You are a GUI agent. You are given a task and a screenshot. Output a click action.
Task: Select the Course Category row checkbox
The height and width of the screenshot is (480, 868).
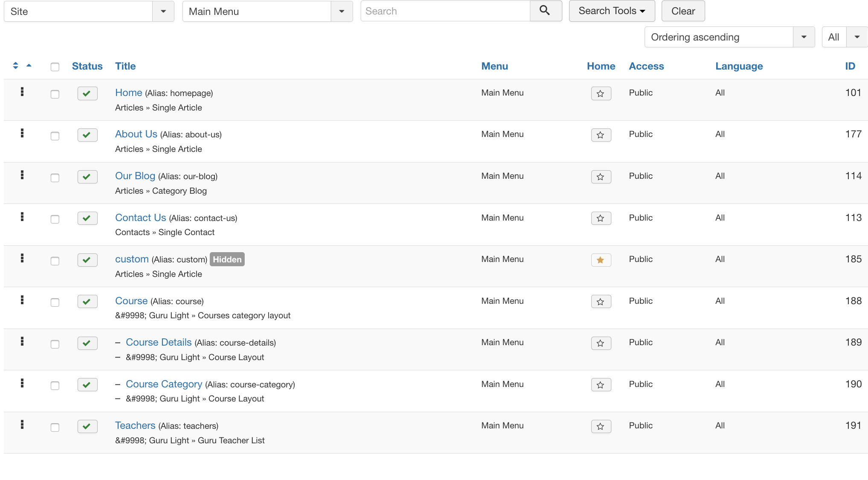tap(55, 385)
